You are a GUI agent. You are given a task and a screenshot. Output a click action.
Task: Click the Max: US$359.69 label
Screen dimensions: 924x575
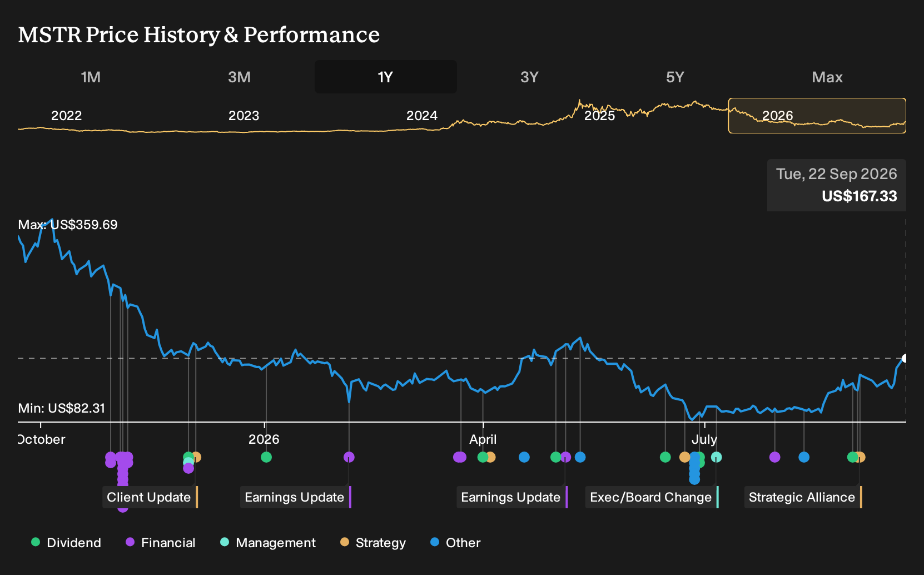coord(68,225)
